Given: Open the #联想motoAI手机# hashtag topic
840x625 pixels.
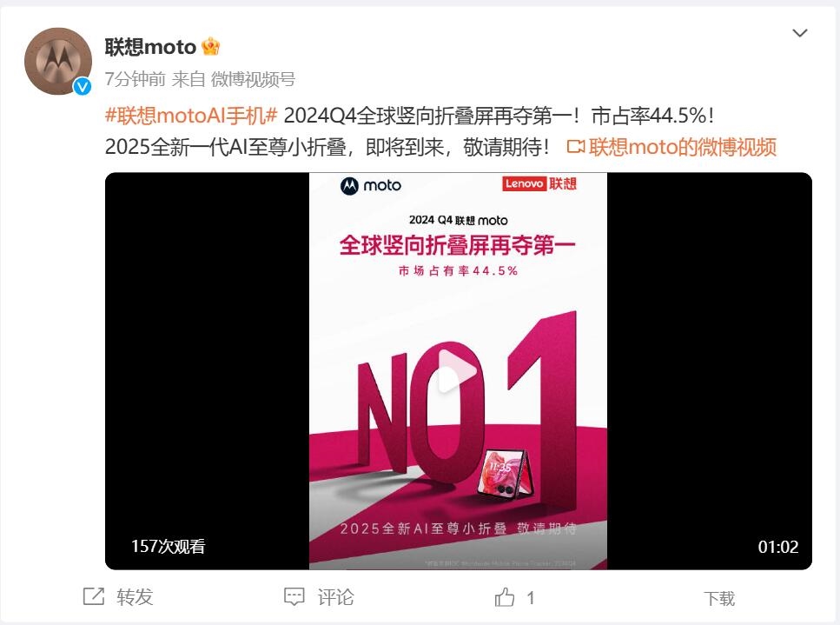Looking at the screenshot, I should (191, 116).
